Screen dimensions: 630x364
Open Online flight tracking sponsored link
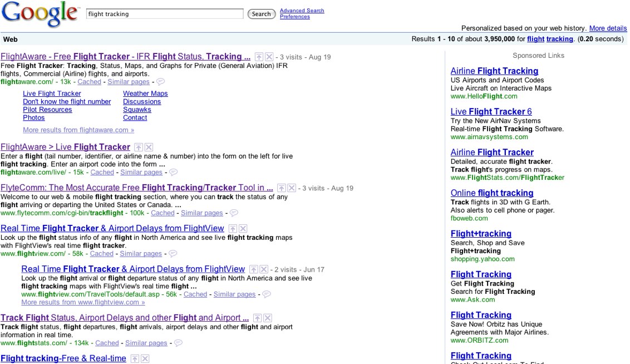click(492, 193)
